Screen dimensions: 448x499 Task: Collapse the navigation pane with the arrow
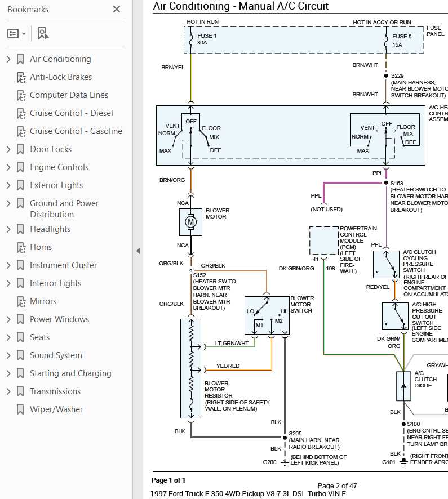[138, 251]
